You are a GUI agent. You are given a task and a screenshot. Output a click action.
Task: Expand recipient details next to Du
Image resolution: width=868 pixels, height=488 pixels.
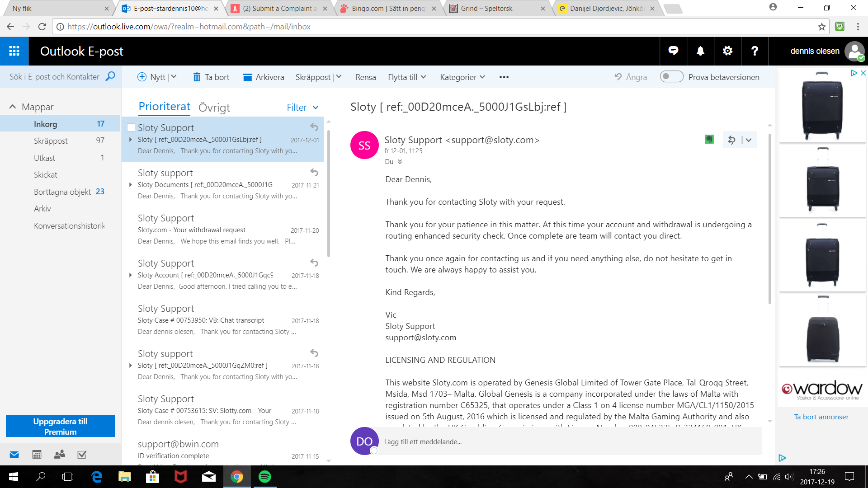[400, 162]
